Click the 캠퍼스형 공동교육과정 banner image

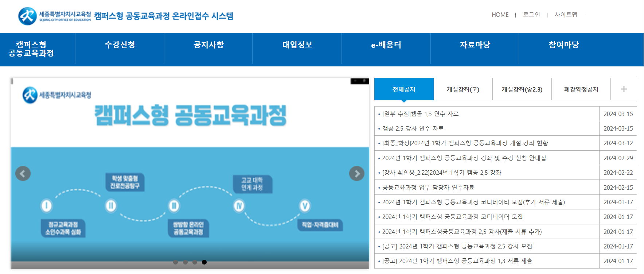(x=190, y=173)
